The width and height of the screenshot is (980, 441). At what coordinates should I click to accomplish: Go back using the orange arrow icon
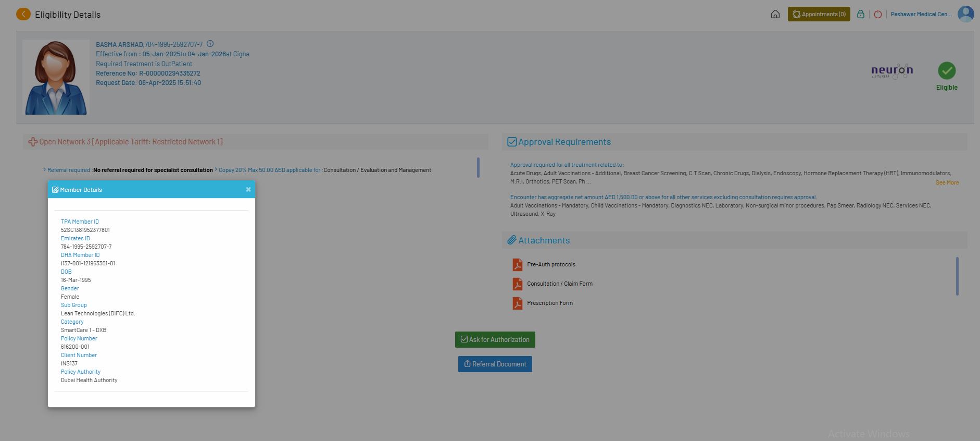coord(23,14)
